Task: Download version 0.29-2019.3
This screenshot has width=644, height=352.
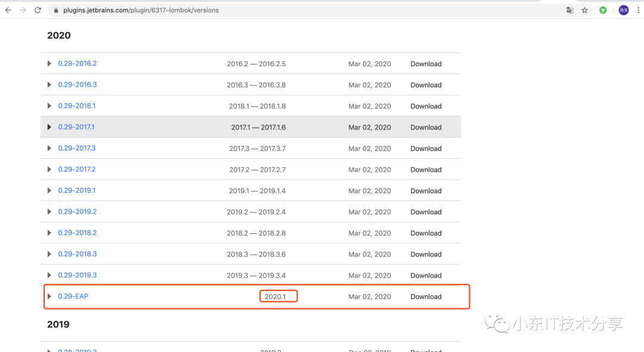Action: (426, 275)
